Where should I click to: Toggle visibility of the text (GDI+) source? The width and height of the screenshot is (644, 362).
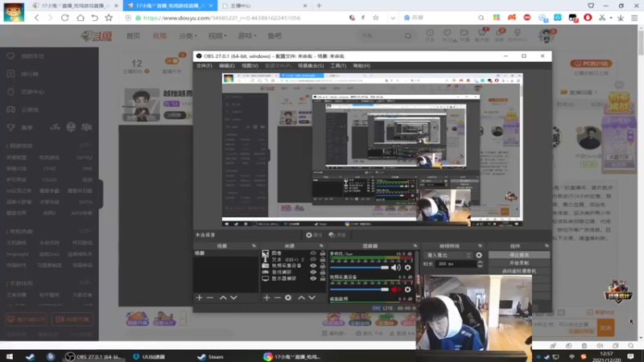pyautogui.click(x=313, y=259)
